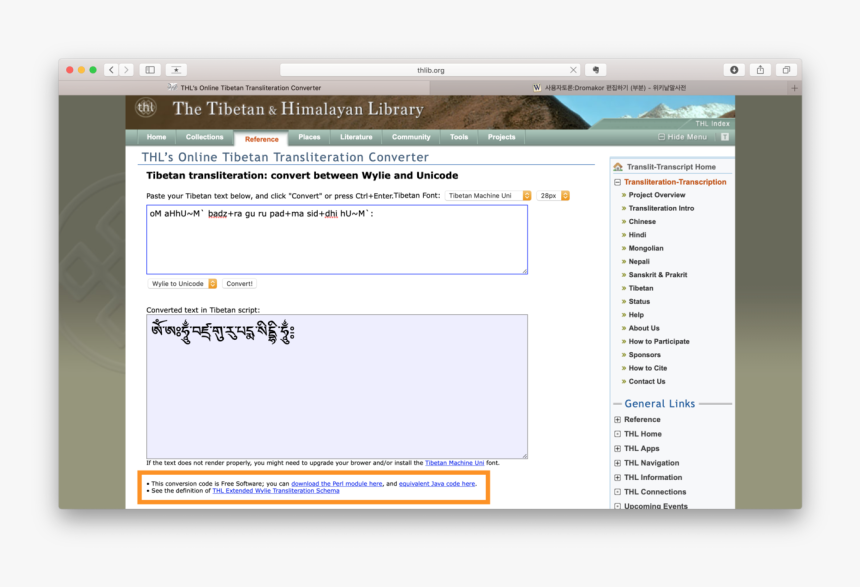This screenshot has width=860, height=587.
Task: Click the home icon beside Translit-Transcript Home
Action: pos(618,167)
